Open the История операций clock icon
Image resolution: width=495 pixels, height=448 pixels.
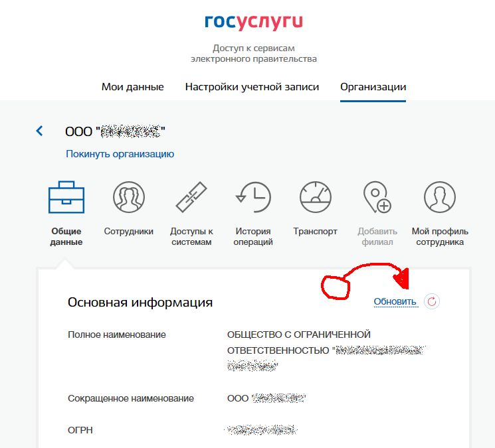(x=253, y=197)
